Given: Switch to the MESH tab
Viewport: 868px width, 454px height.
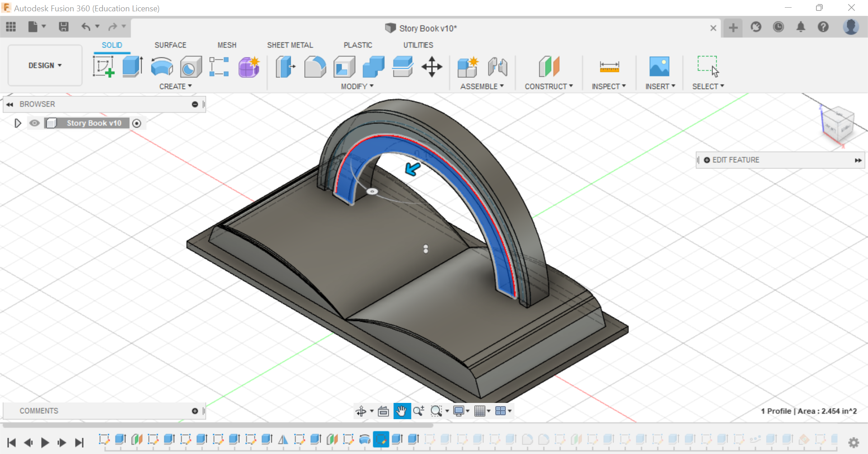Looking at the screenshot, I should click(227, 45).
